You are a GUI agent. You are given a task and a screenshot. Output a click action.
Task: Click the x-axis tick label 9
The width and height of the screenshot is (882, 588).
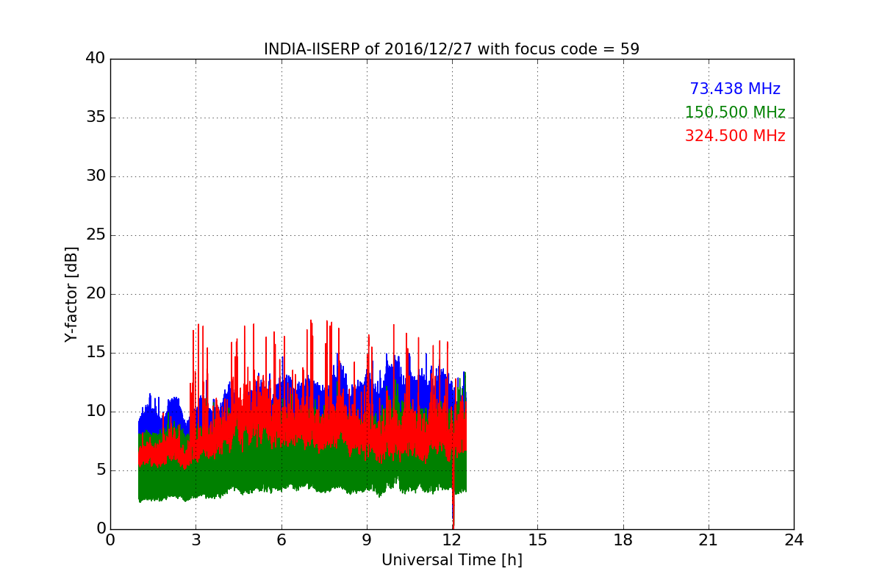(367, 540)
